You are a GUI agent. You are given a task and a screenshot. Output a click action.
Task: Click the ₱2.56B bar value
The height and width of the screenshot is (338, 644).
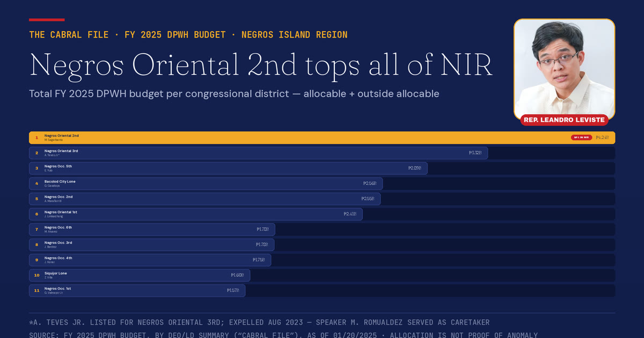pyautogui.click(x=370, y=183)
